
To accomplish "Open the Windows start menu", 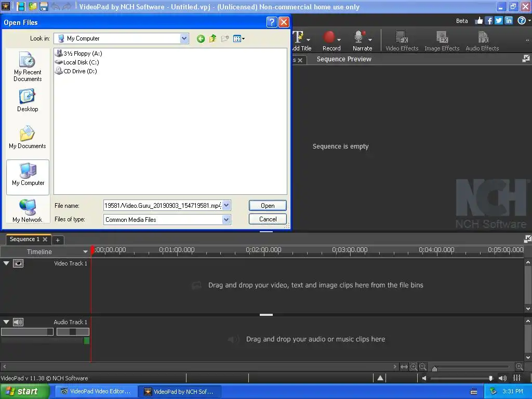I will click(x=24, y=391).
